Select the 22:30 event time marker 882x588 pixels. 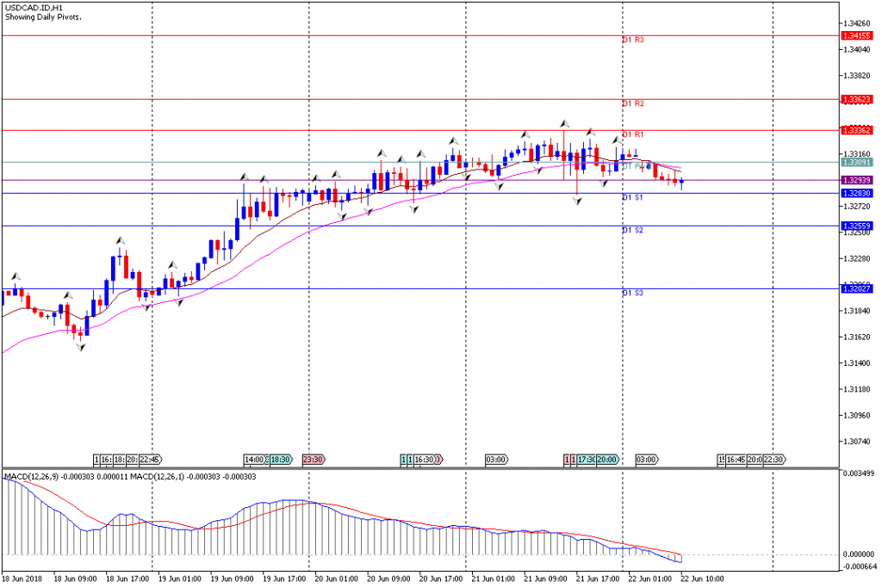(x=774, y=460)
